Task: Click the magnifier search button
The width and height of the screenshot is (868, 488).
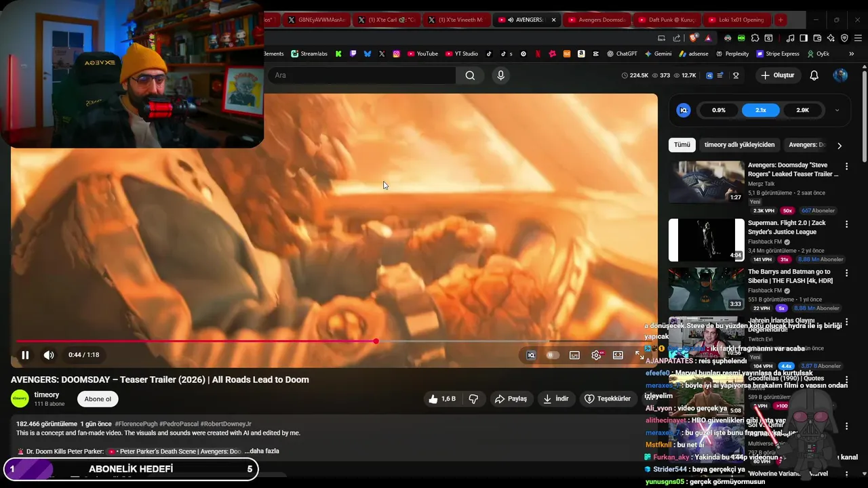Action: tap(470, 75)
